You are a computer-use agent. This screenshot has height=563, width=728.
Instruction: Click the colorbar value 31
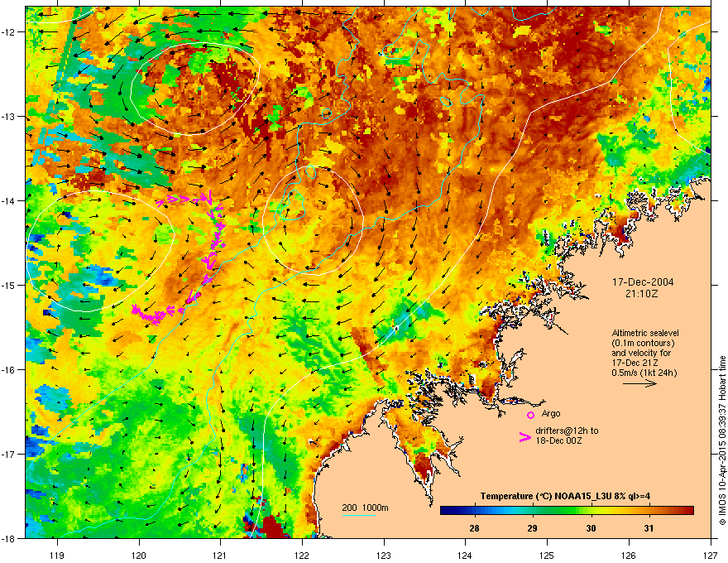pyautogui.click(x=649, y=528)
